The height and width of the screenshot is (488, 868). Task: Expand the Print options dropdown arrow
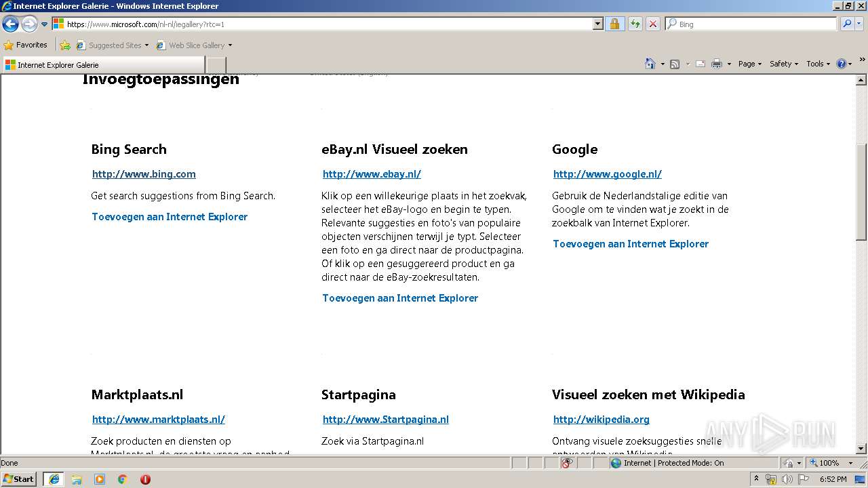[x=729, y=64]
